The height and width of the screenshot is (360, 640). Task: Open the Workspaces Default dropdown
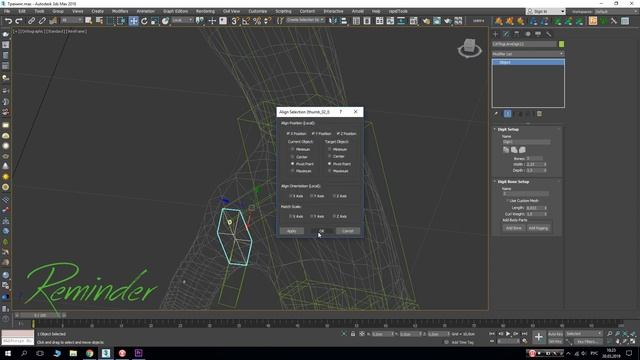[x=616, y=11]
